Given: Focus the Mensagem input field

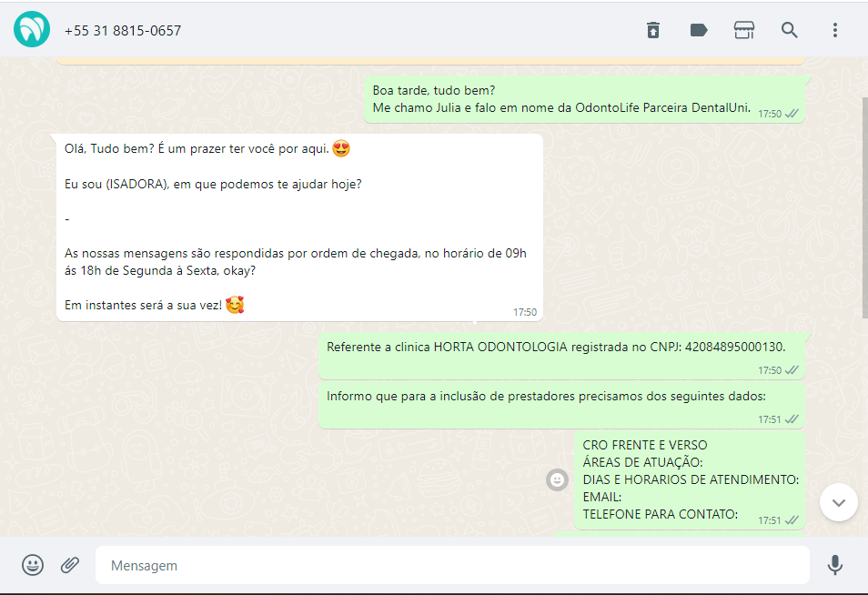Looking at the screenshot, I should [452, 565].
